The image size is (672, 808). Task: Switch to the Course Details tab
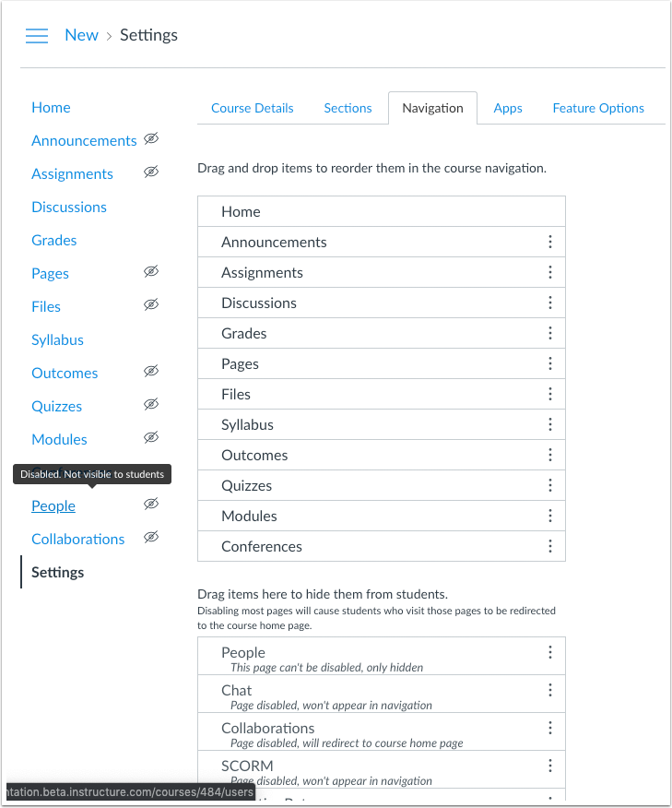(x=252, y=108)
